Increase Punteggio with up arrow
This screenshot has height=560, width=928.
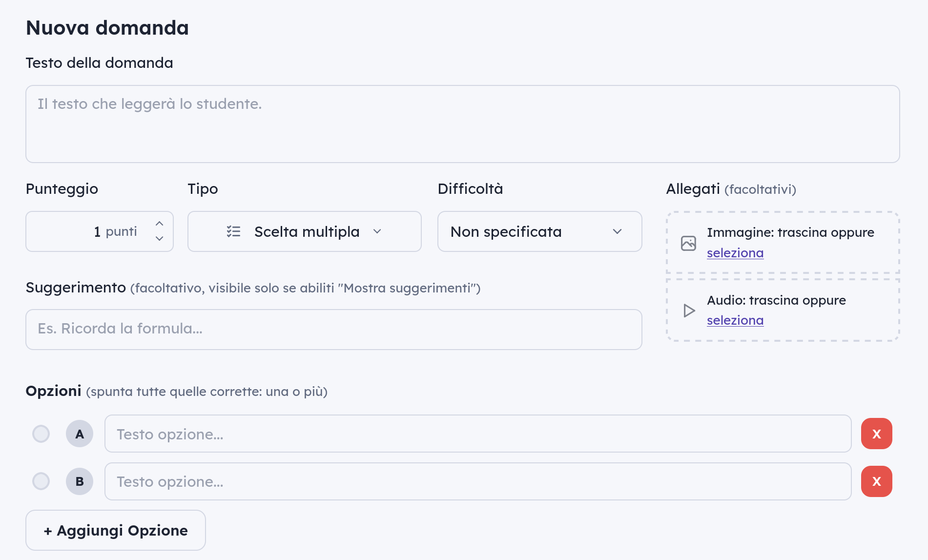(x=159, y=224)
